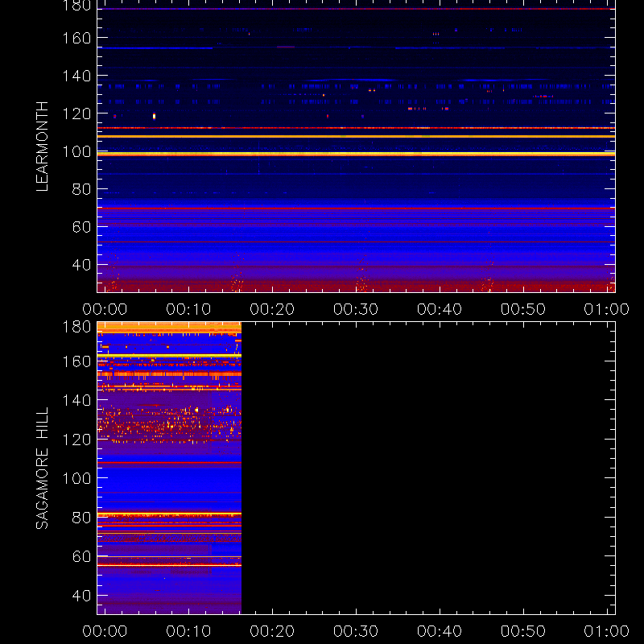Viewport: 644px width, 644px height.
Task: Select the 180 tick label on Sagamore Hill axis
Action: 76,327
